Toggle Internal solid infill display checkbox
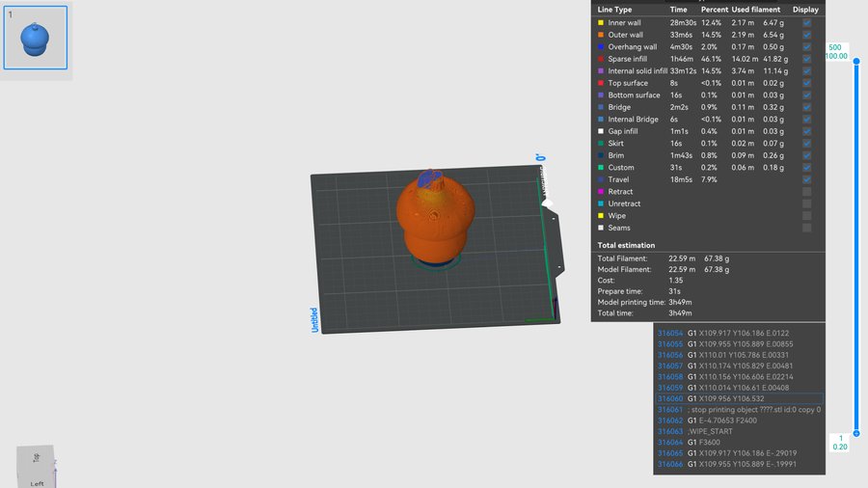This screenshot has height=488, width=868. click(806, 70)
